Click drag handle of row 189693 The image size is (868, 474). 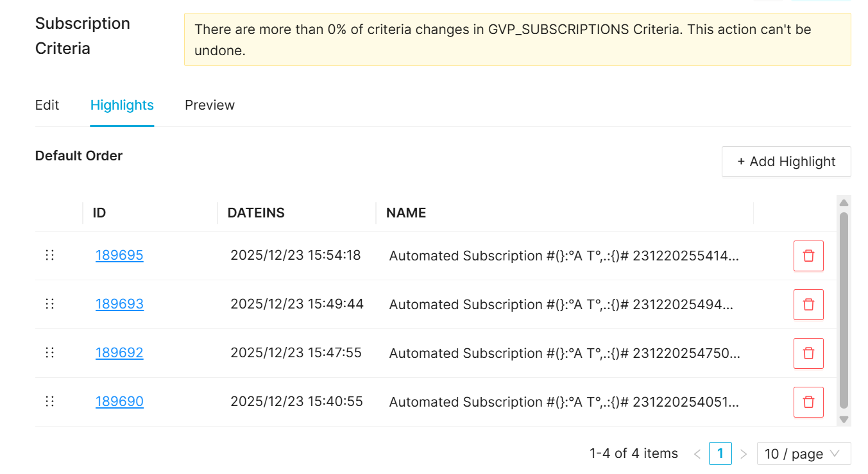point(50,304)
